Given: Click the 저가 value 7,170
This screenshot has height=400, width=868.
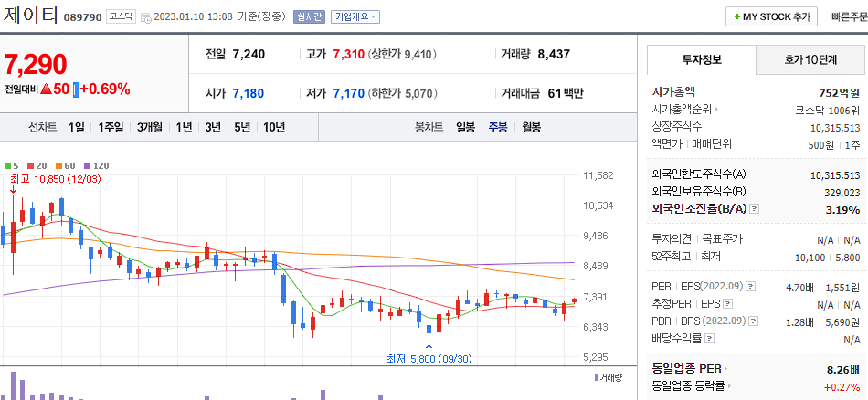Looking at the screenshot, I should click(349, 93).
